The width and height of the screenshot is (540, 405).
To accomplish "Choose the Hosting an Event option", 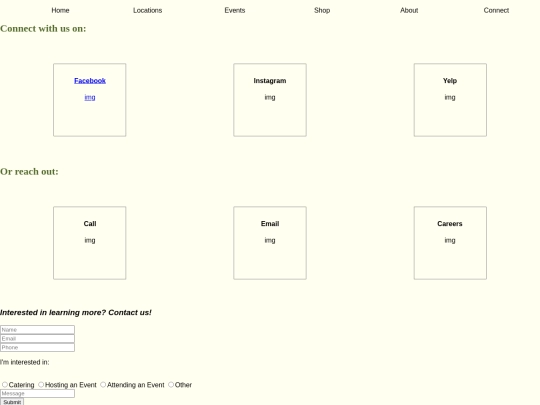I will click(x=41, y=384).
